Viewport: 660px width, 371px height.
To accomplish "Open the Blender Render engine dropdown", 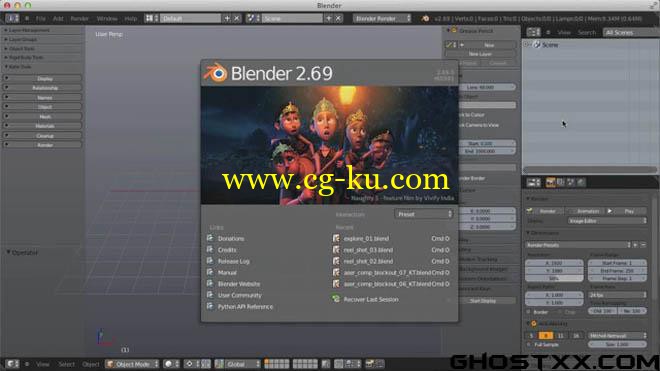I will point(382,19).
